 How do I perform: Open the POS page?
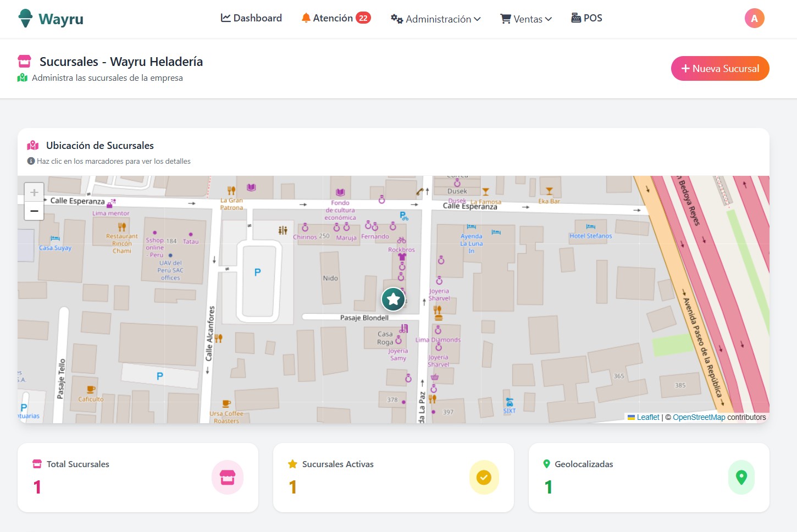click(x=586, y=18)
